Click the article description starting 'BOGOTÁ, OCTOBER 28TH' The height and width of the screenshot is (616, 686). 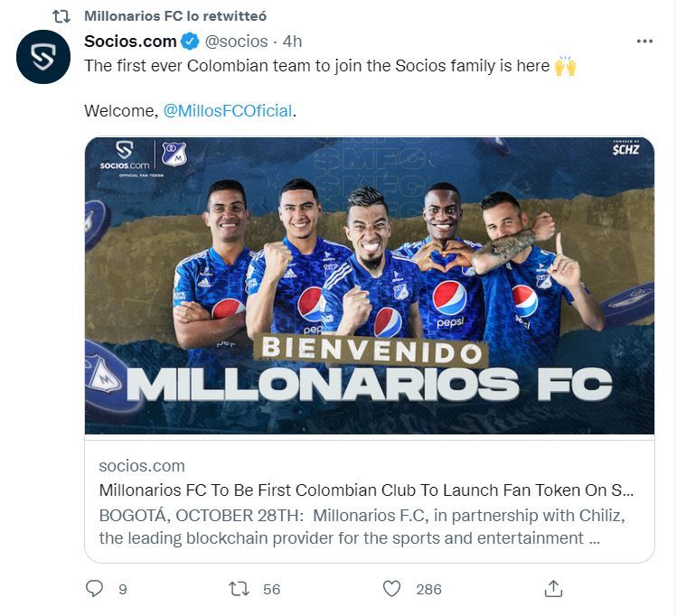[362, 527]
